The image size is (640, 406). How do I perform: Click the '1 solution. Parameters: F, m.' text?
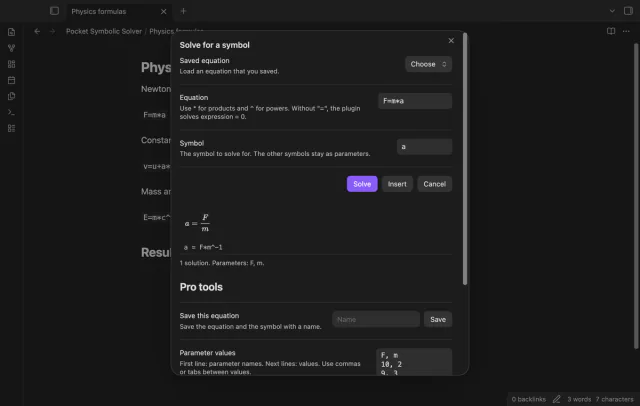[222, 263]
